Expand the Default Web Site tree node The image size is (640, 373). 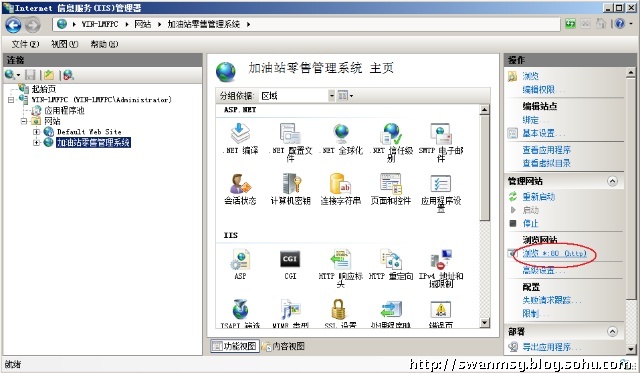tap(36, 132)
